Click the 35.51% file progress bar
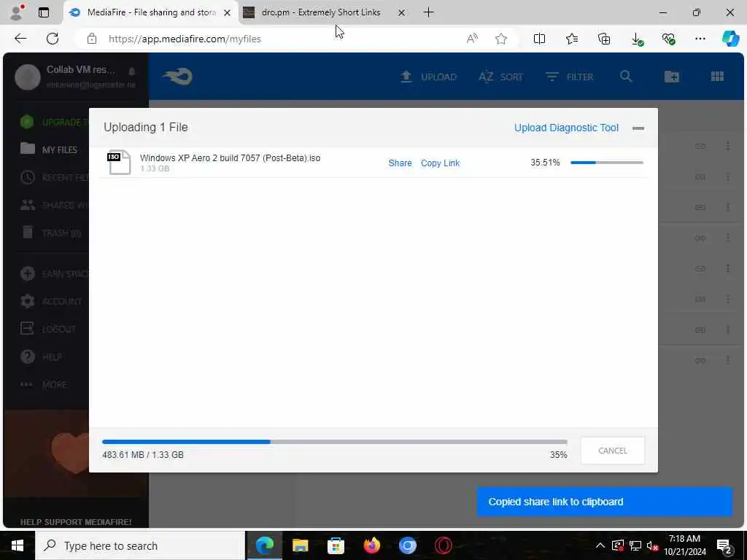The image size is (747, 560). click(x=606, y=163)
